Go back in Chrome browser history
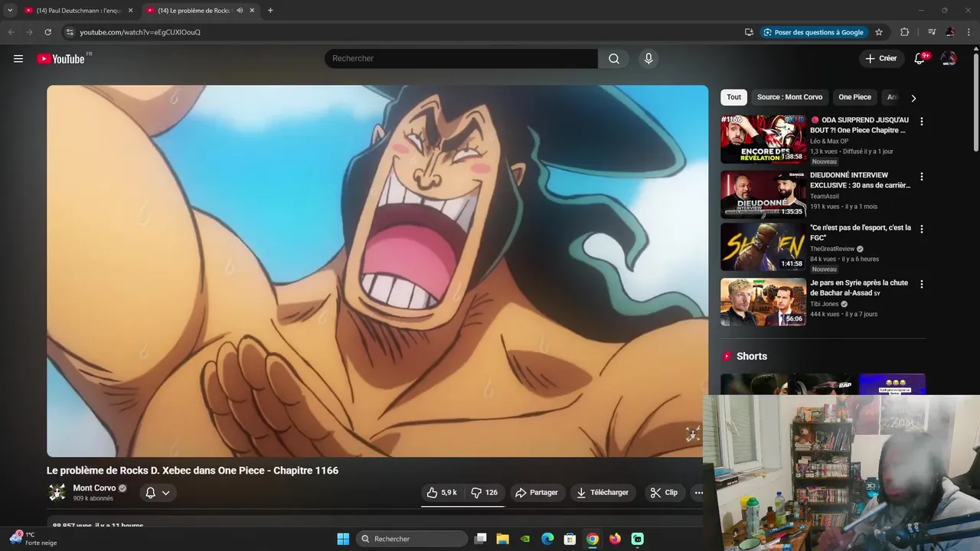The width and height of the screenshot is (980, 551). click(11, 32)
